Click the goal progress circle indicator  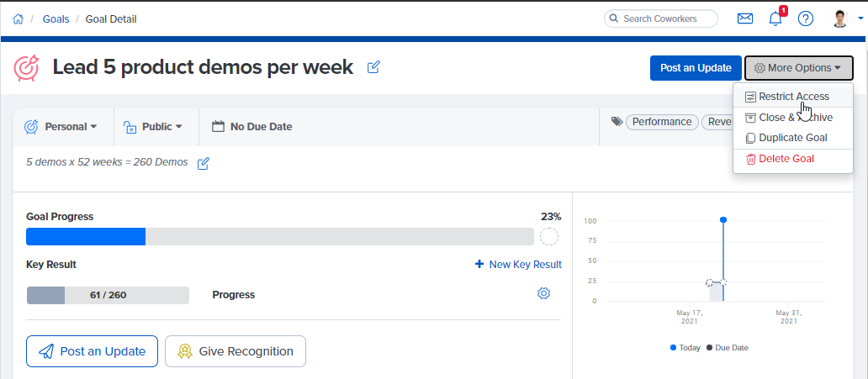[x=549, y=236]
